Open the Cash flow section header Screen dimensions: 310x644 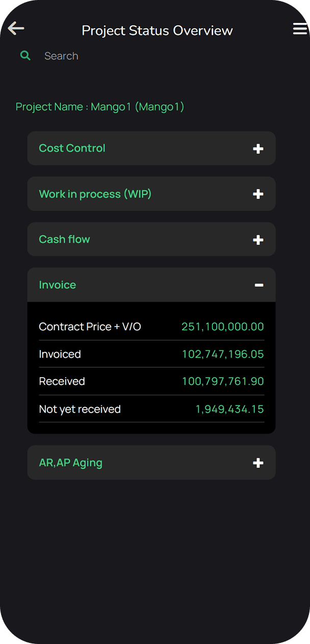[x=64, y=239]
